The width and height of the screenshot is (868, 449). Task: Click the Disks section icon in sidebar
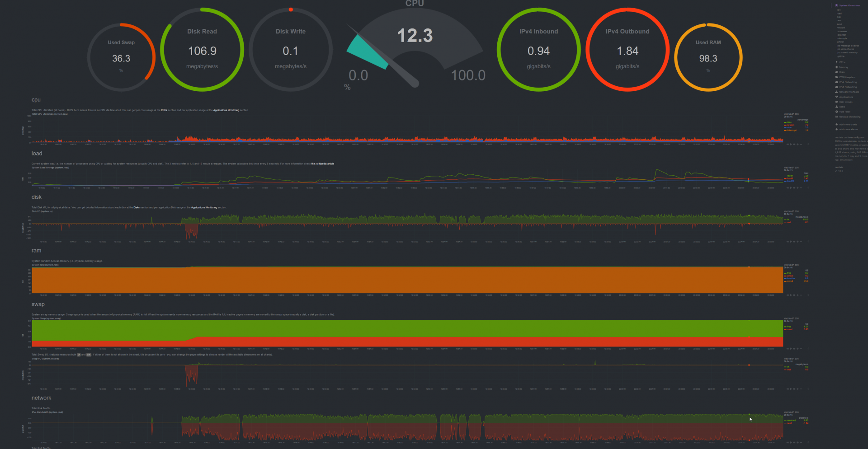point(837,72)
